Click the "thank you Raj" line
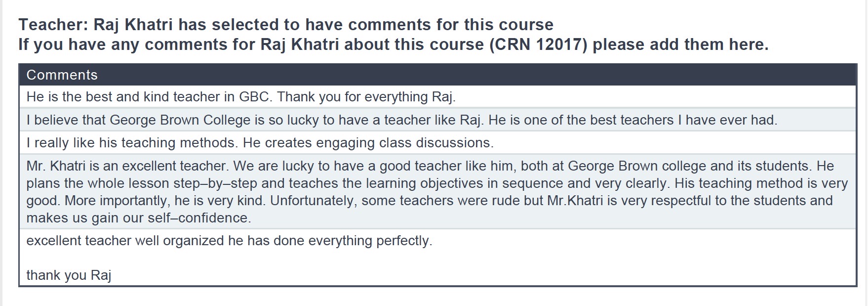Viewport: 868px width, 306px height. 69,275
